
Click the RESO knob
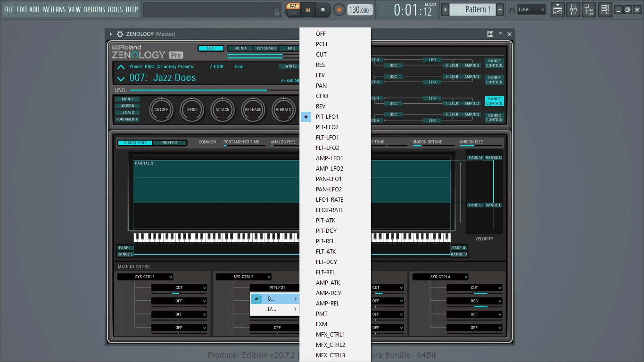click(x=192, y=109)
